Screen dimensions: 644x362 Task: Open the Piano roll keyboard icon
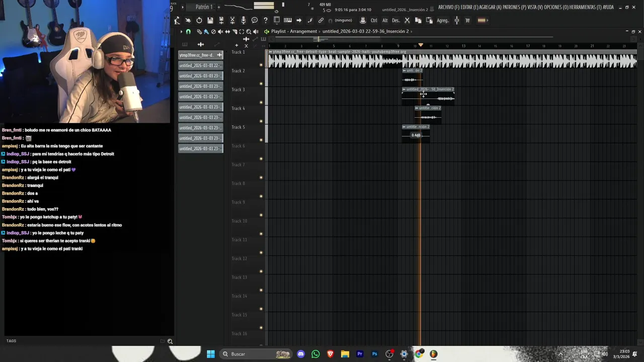coord(288,20)
